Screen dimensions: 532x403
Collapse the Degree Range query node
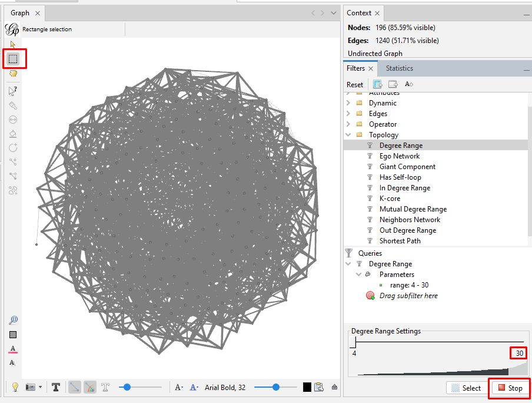click(348, 264)
